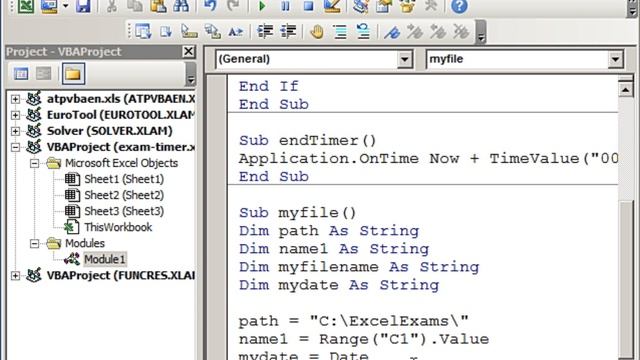This screenshot has height=360, width=640.
Task: Select ThisWorkbook in the project tree
Action: 118,227
